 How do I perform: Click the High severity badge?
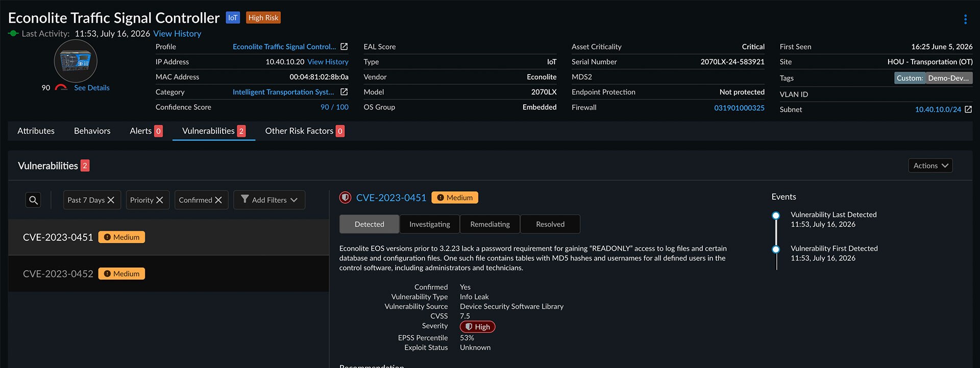[x=478, y=327]
